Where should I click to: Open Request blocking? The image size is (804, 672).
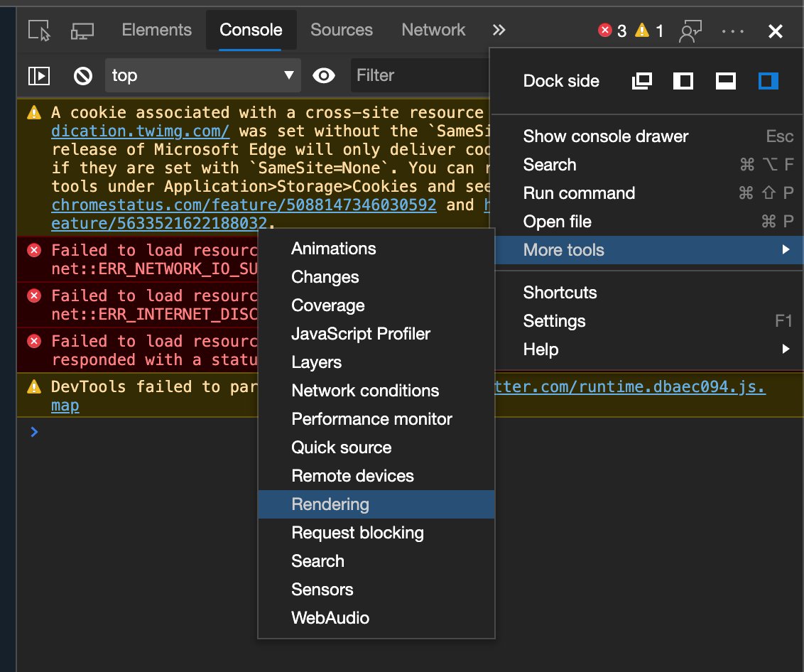[x=376, y=533]
